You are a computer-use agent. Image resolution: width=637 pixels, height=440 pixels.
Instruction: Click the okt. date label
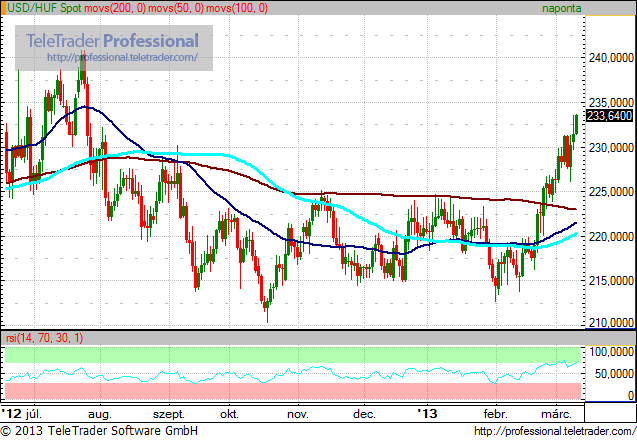click(229, 414)
